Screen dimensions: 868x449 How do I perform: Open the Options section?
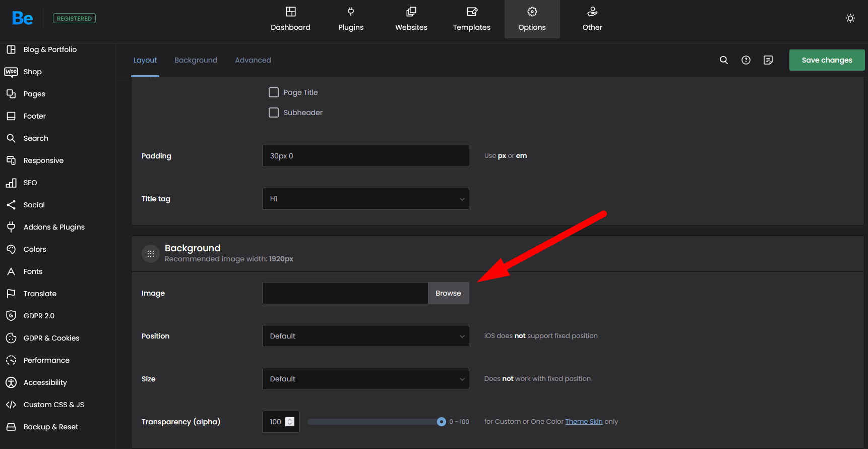(532, 19)
